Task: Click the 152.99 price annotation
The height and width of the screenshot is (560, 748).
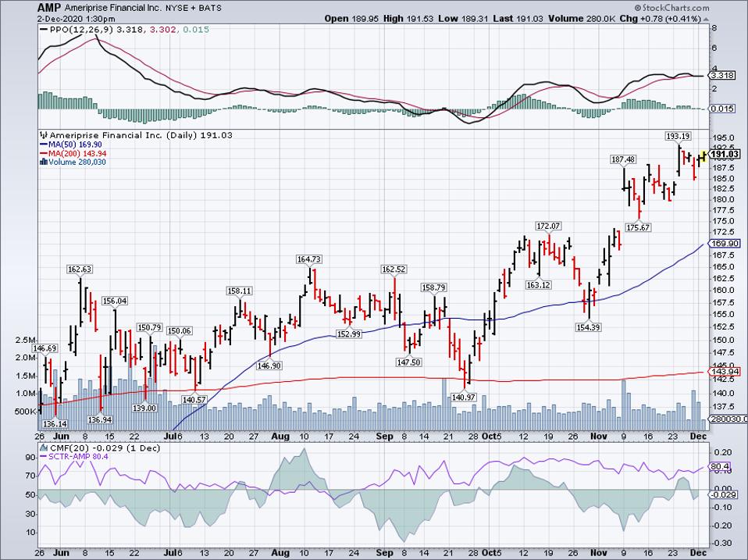Action: coord(349,334)
